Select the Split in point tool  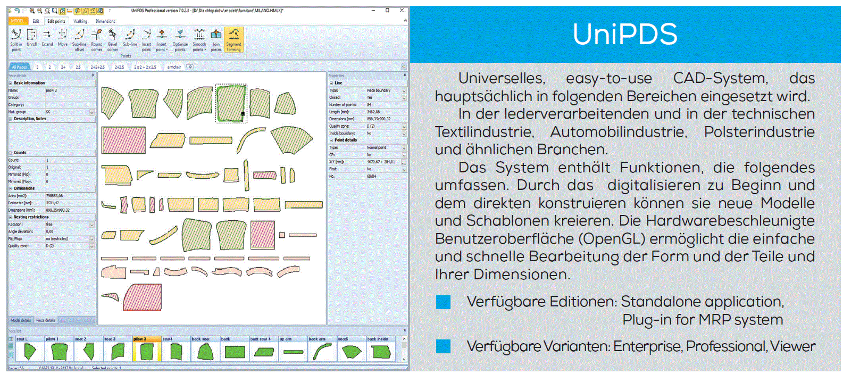[x=16, y=40]
